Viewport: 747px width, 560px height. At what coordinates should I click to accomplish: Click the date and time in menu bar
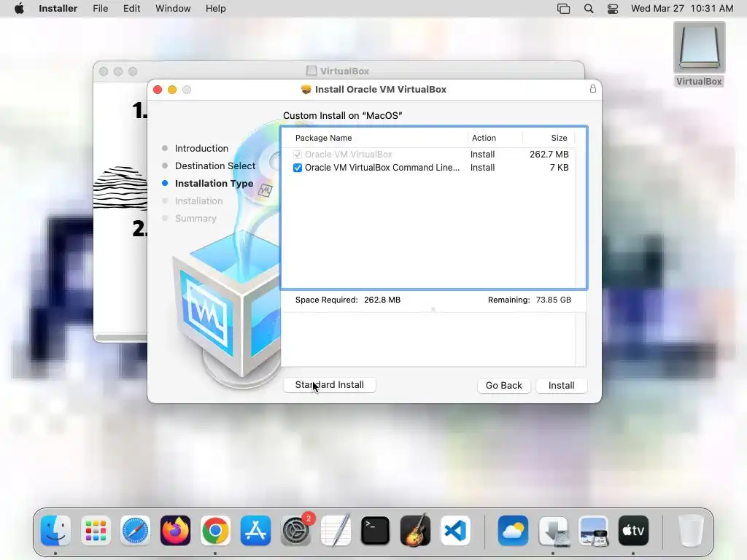[x=682, y=9]
